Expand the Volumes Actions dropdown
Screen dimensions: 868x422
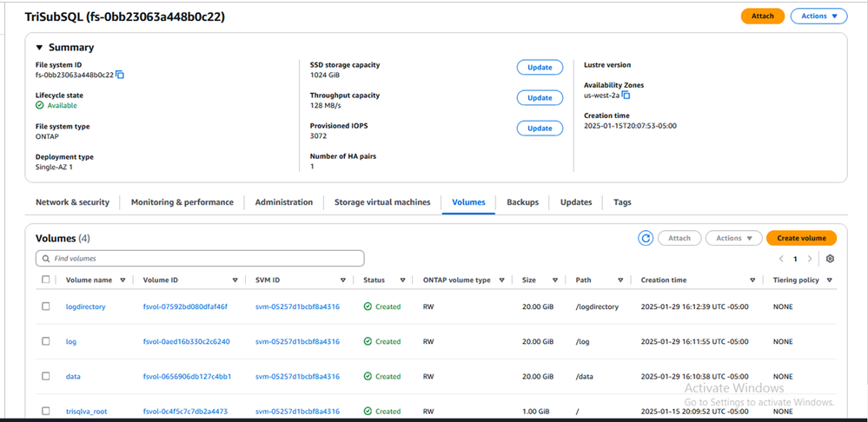[x=733, y=238]
